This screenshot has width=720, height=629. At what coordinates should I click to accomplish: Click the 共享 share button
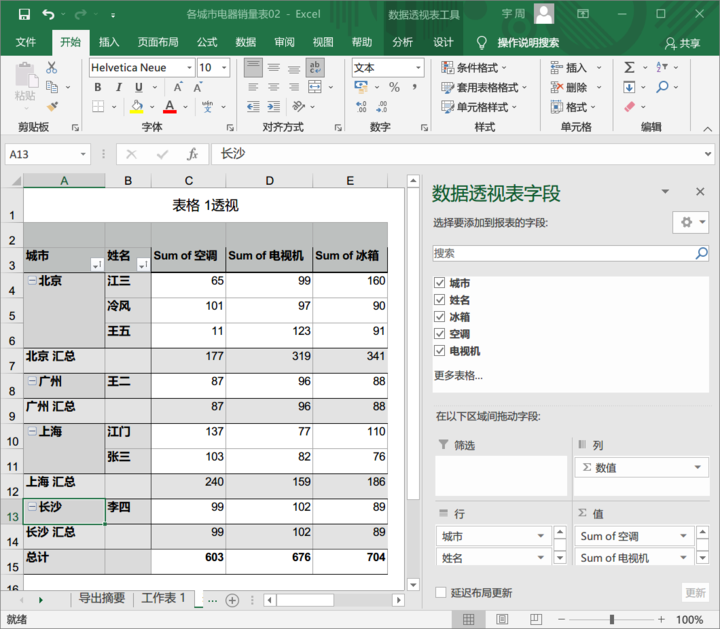[682, 43]
